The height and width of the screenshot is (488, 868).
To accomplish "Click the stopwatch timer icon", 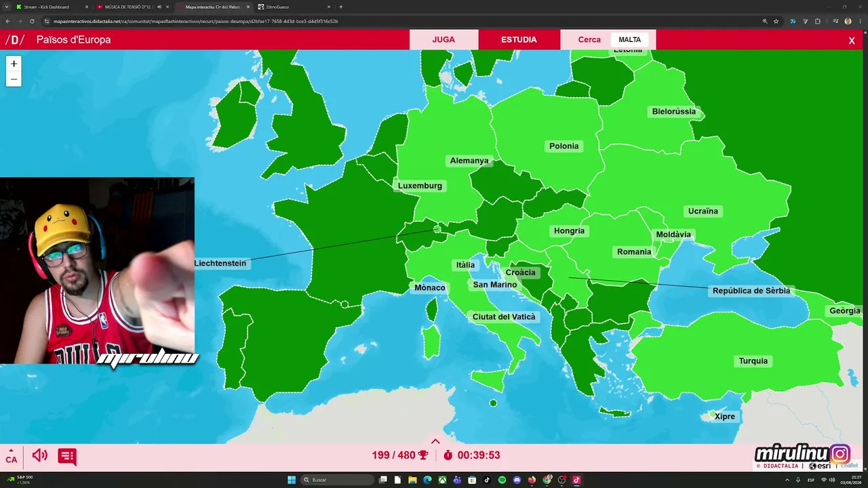I will (x=448, y=455).
